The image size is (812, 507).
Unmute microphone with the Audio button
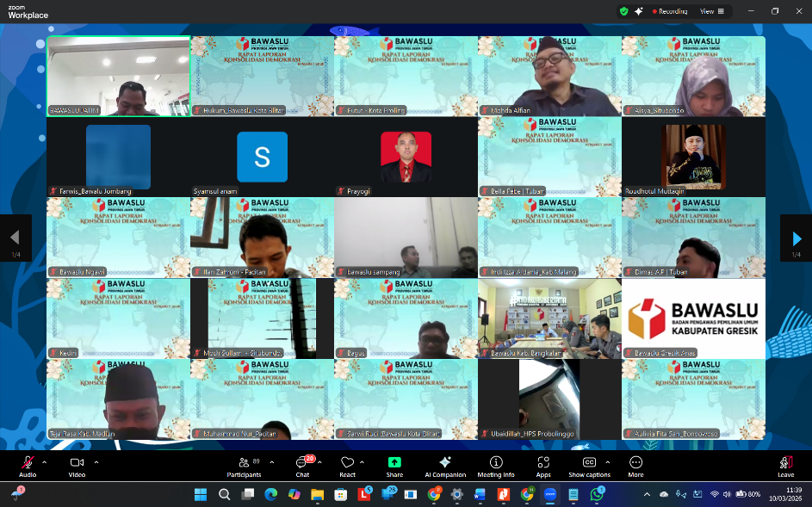28,466
